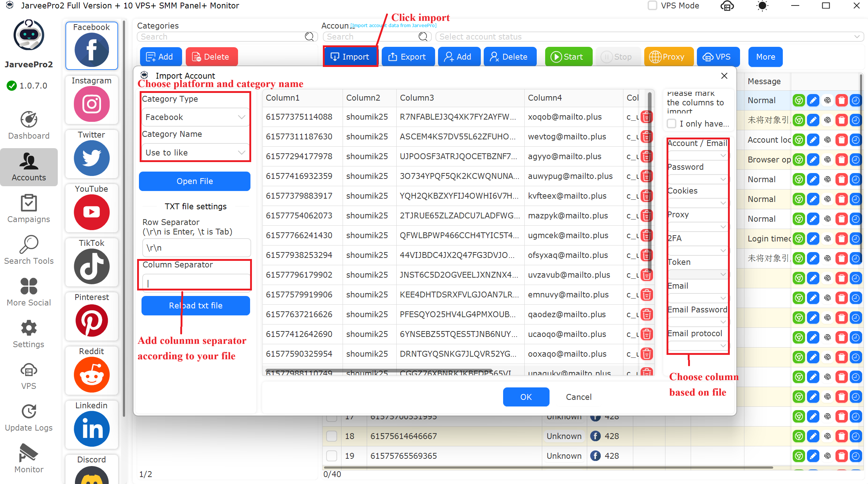Select the YouTube platform tile
Screen dimensions: 868x484
coord(91,208)
